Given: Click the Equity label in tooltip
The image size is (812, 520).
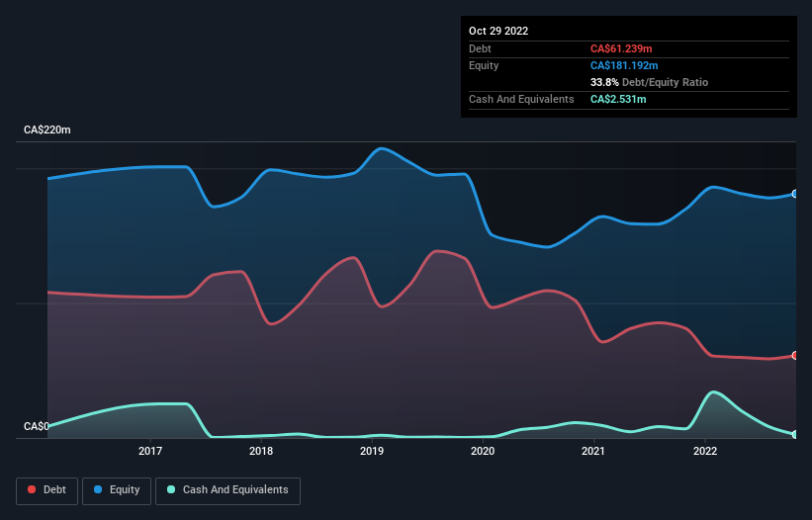Looking at the screenshot, I should (x=484, y=65).
